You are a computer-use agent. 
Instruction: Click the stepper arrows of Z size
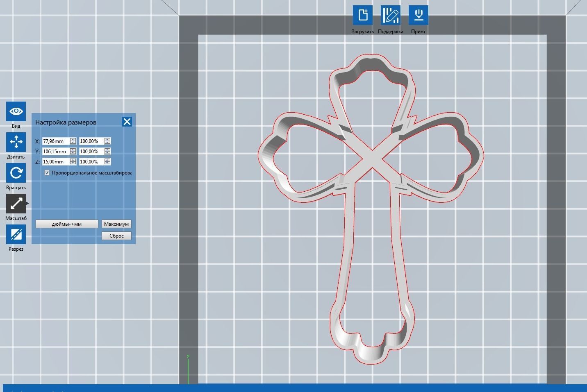click(73, 162)
